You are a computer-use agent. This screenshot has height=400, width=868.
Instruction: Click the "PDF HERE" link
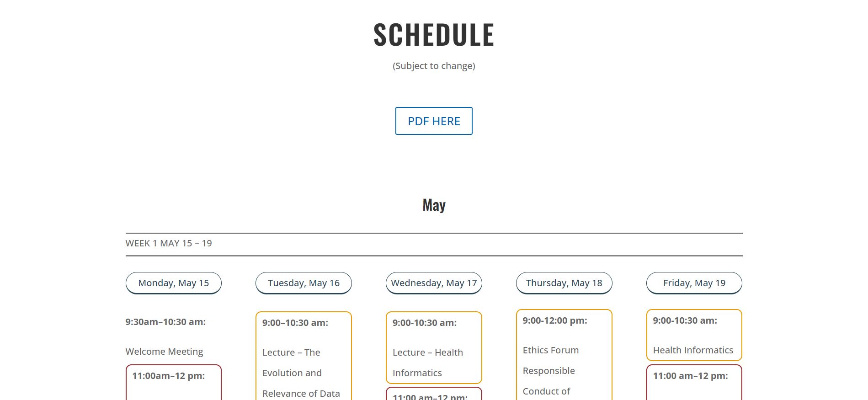[433, 121]
